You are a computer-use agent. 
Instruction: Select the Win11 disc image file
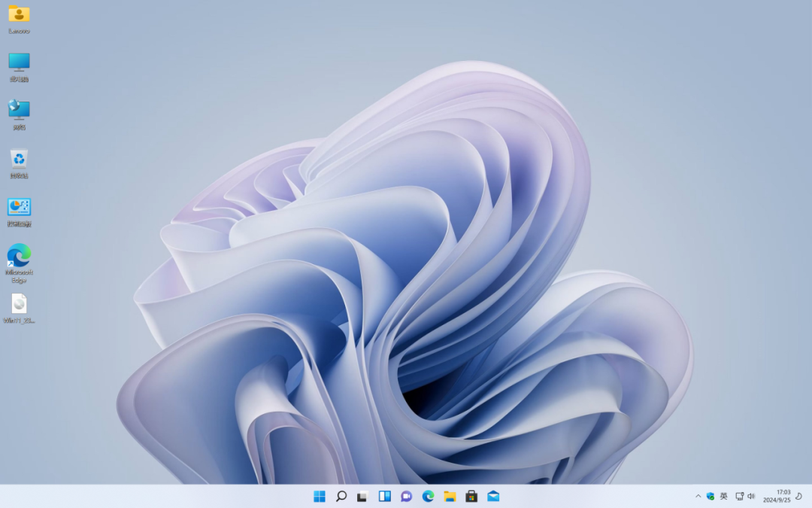(19, 309)
